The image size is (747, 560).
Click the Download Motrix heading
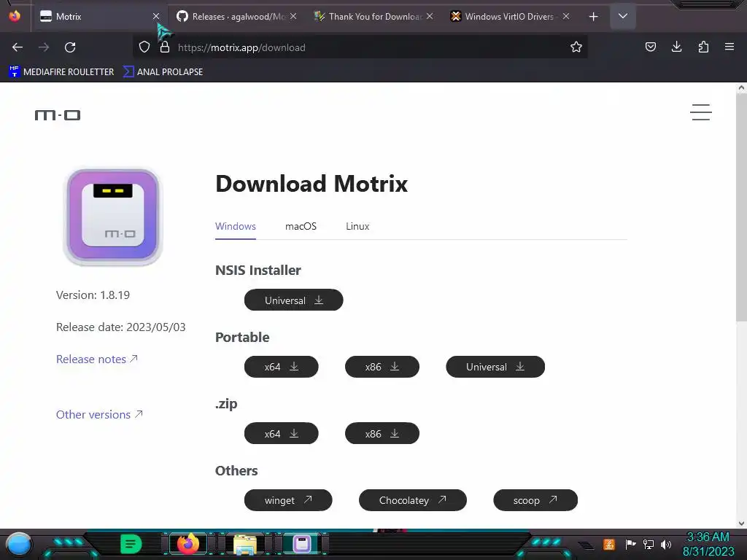tap(311, 184)
